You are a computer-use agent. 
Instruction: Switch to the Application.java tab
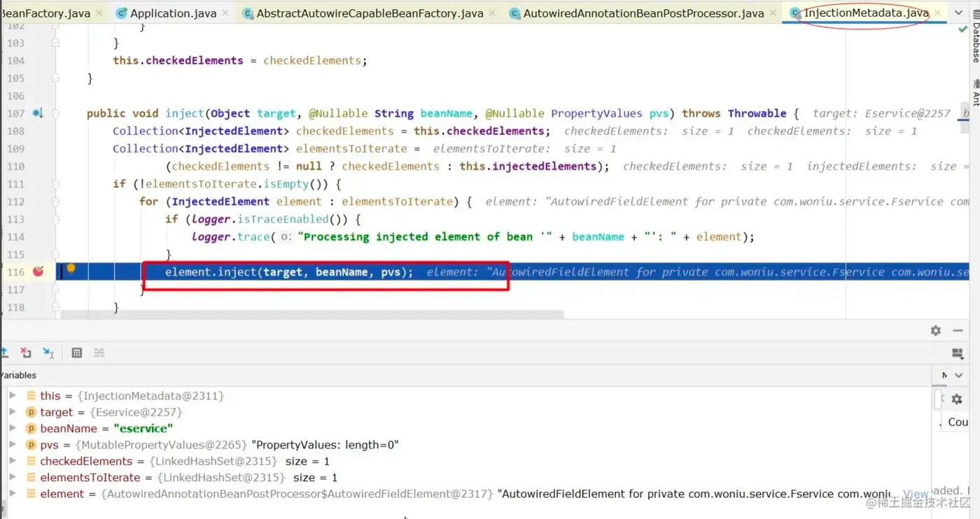173,13
